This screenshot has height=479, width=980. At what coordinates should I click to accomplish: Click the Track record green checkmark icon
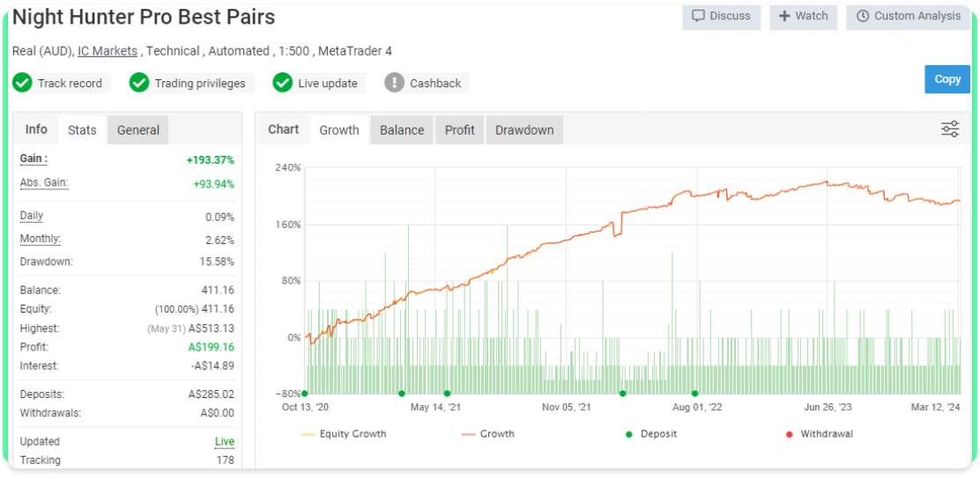click(22, 83)
